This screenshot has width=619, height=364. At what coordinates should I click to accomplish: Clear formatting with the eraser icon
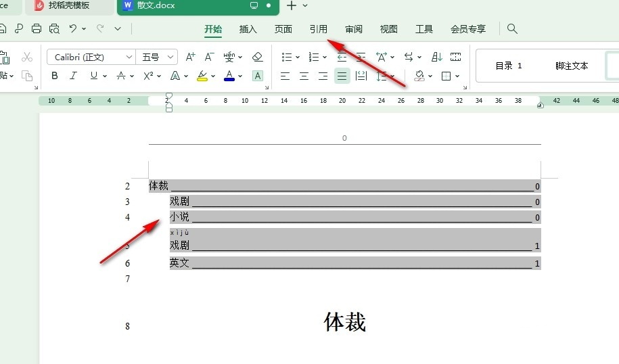[257, 58]
